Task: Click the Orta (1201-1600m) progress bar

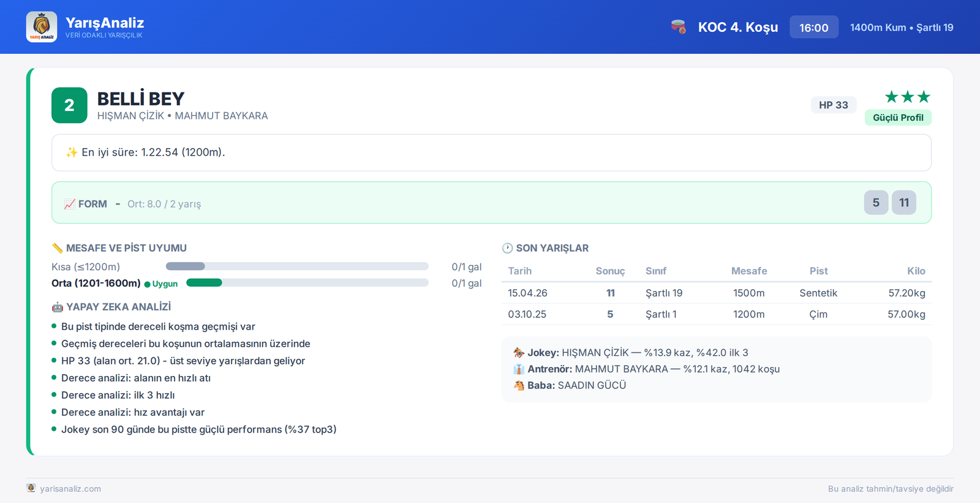Action: tap(307, 282)
